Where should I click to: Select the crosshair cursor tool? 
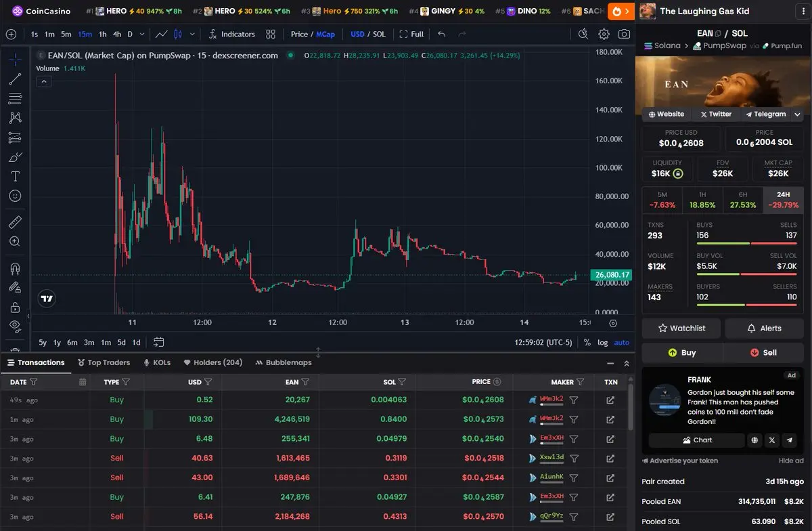point(15,59)
